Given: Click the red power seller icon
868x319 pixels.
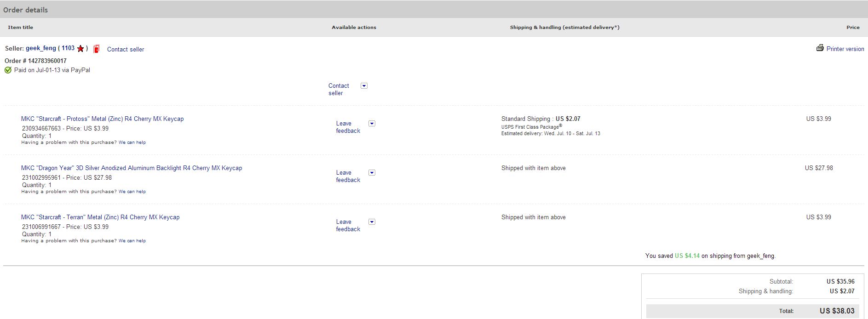Looking at the screenshot, I should [x=96, y=49].
